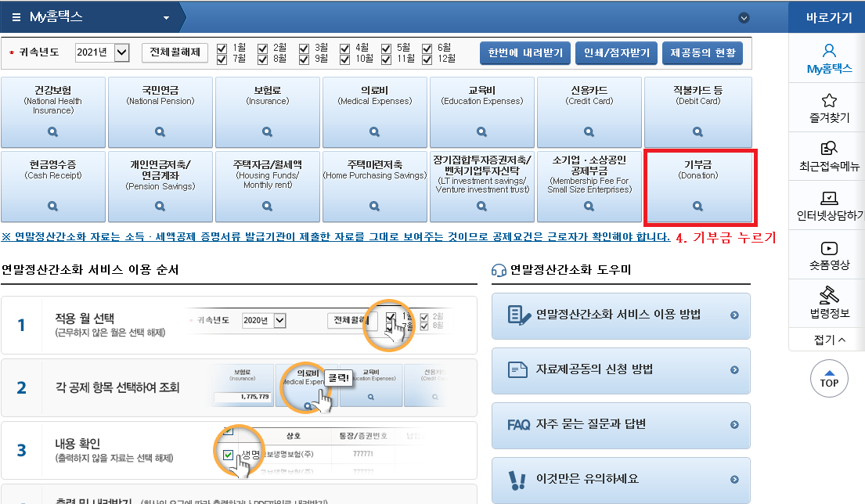Image resolution: width=865 pixels, height=504 pixels.
Task: Select the 신용카드 Credit Card label
Action: [x=589, y=95]
